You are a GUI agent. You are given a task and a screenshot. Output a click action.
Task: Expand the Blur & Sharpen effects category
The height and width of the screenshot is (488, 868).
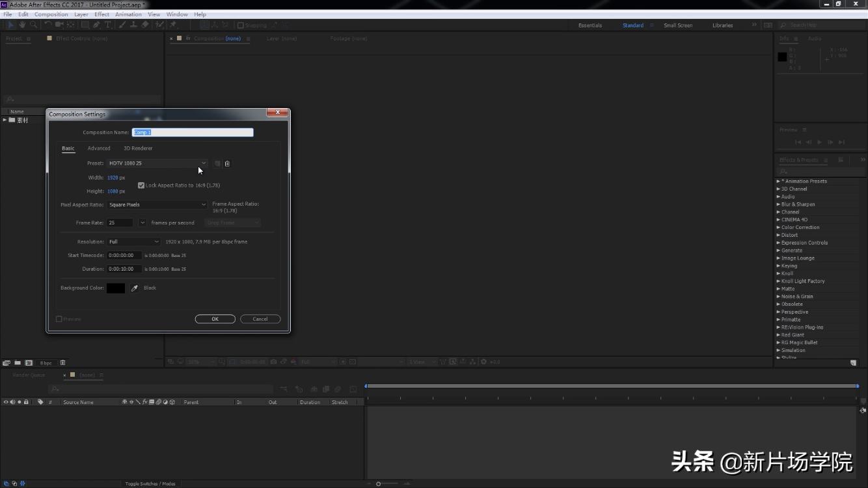[778, 204]
